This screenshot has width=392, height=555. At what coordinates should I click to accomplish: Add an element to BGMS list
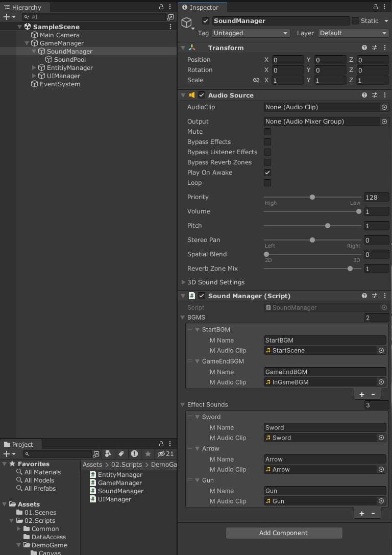(x=361, y=394)
